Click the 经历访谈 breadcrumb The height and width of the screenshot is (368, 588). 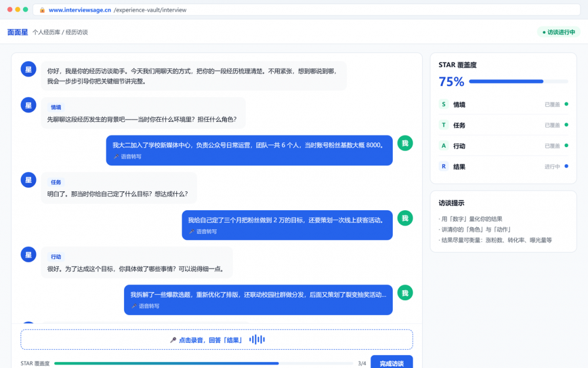click(77, 32)
